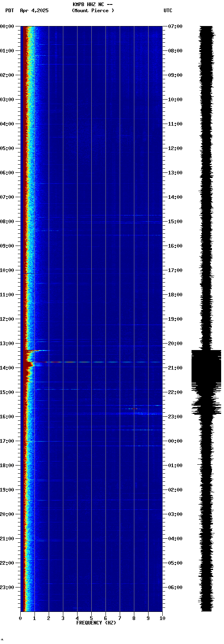This screenshot has height=644, width=224.
Task: Click the 03:00 UTC time label
Action: pyautogui.click(x=175, y=514)
